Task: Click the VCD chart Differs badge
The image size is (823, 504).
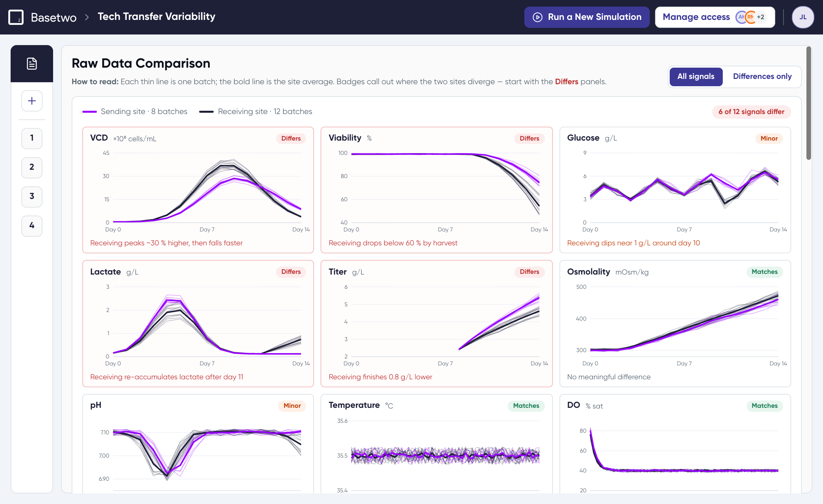Action: [291, 139]
